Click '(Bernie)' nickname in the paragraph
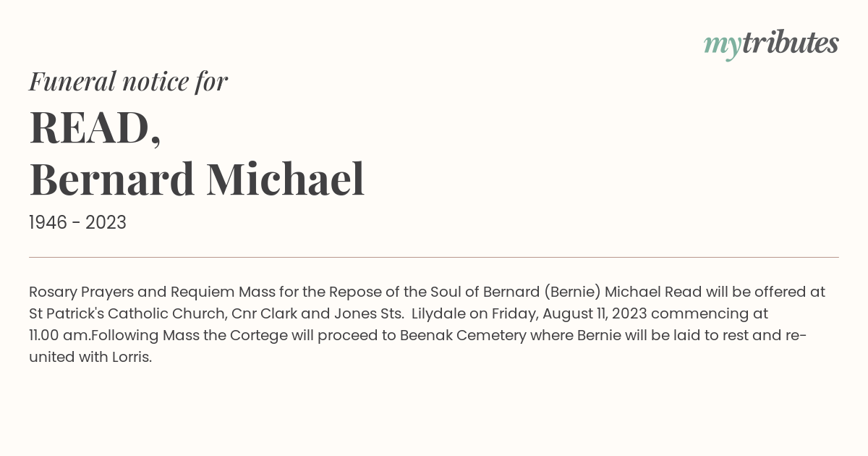The height and width of the screenshot is (456, 868). [572, 292]
